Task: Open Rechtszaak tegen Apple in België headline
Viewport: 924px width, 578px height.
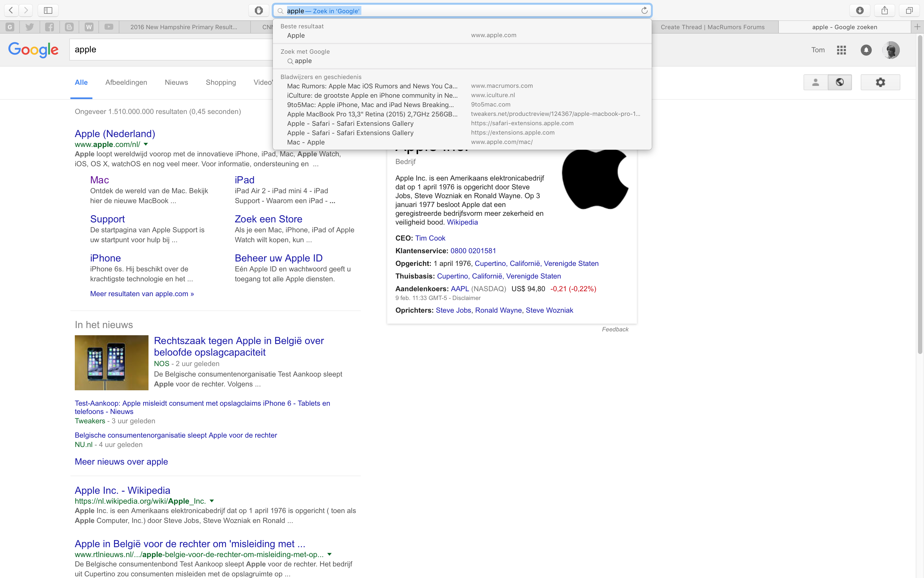Action: tap(239, 346)
